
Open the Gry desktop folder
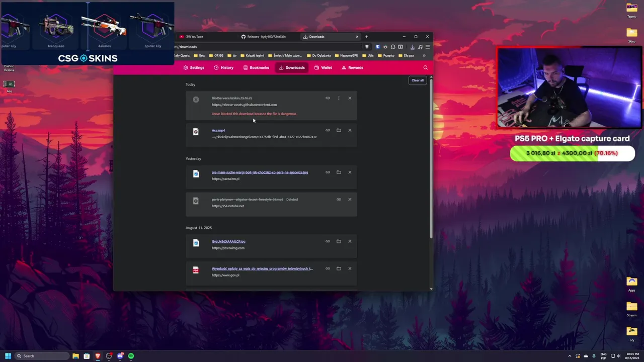(631, 333)
